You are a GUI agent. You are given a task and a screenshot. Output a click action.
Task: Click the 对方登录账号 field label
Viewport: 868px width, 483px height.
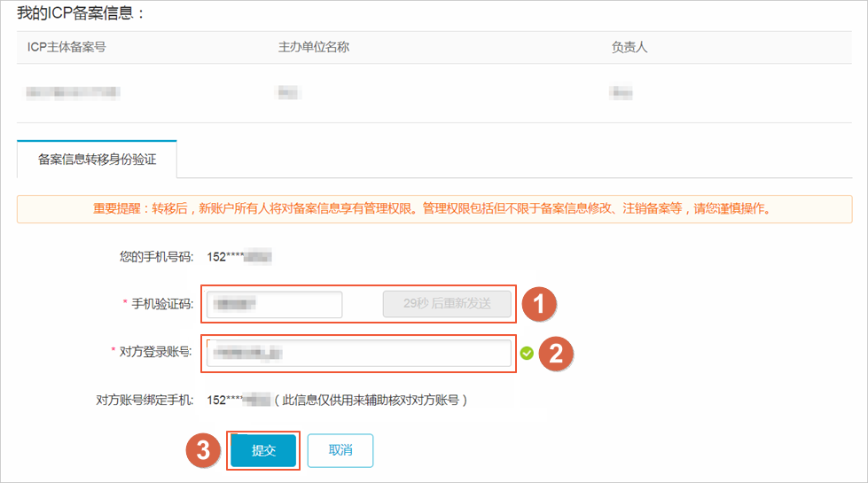[156, 352]
